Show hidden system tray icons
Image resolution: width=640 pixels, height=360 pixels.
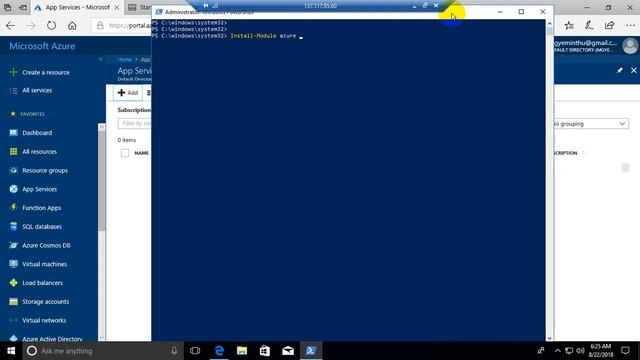[558, 351]
